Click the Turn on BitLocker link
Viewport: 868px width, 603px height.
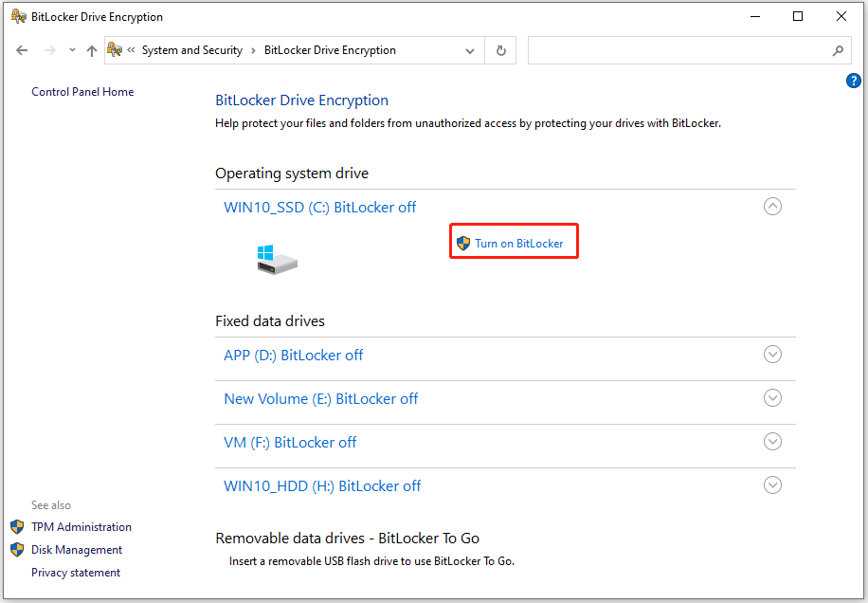pos(518,244)
